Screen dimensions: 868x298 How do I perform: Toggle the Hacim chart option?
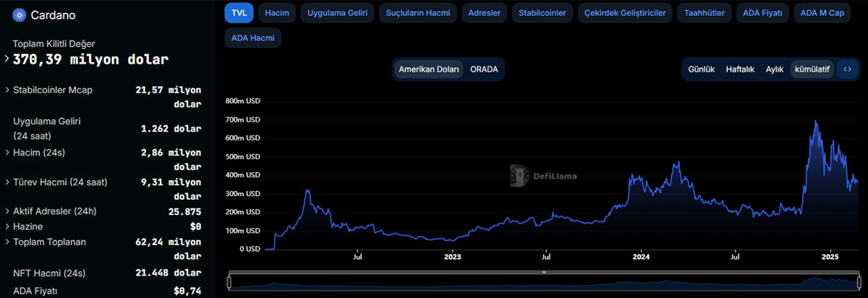pos(276,13)
